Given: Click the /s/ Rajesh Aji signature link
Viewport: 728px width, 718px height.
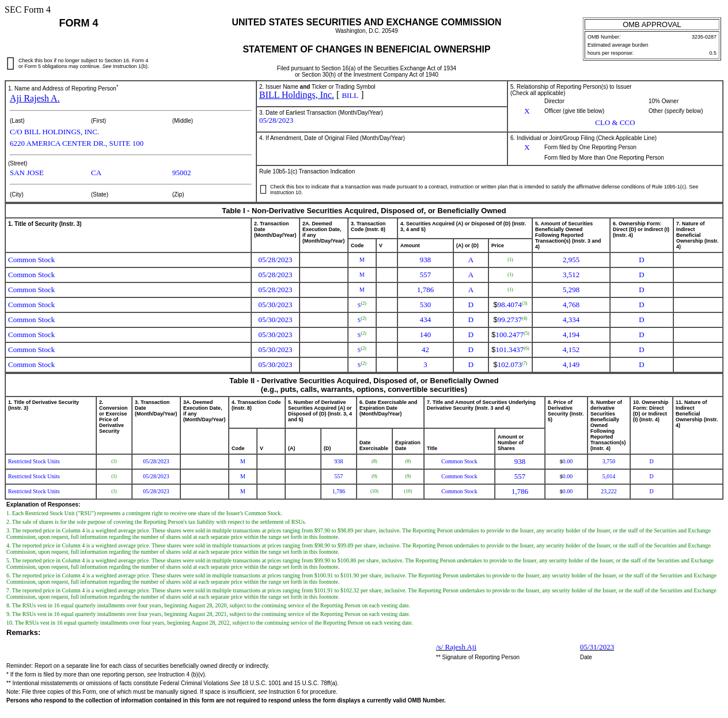Looking at the screenshot, I should [x=456, y=647].
